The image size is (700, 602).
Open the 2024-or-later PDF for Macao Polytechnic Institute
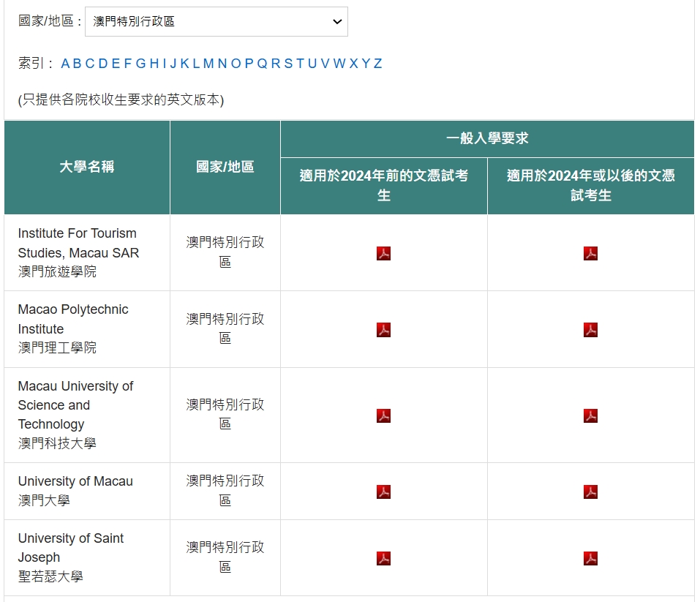[x=591, y=329]
